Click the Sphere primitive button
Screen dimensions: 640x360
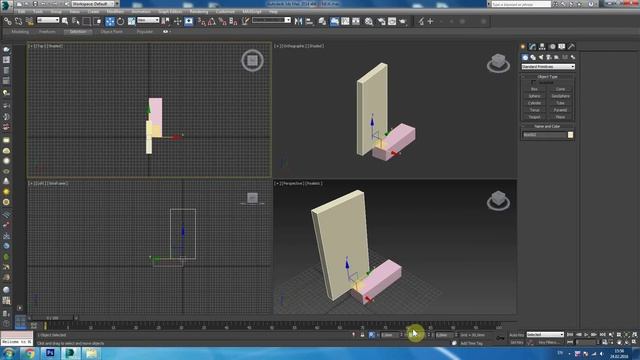coord(534,96)
